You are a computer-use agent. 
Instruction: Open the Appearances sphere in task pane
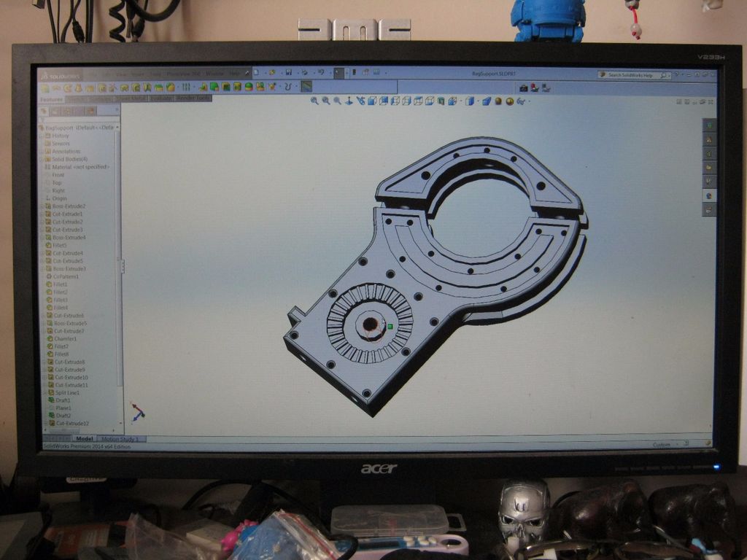pos(709,195)
